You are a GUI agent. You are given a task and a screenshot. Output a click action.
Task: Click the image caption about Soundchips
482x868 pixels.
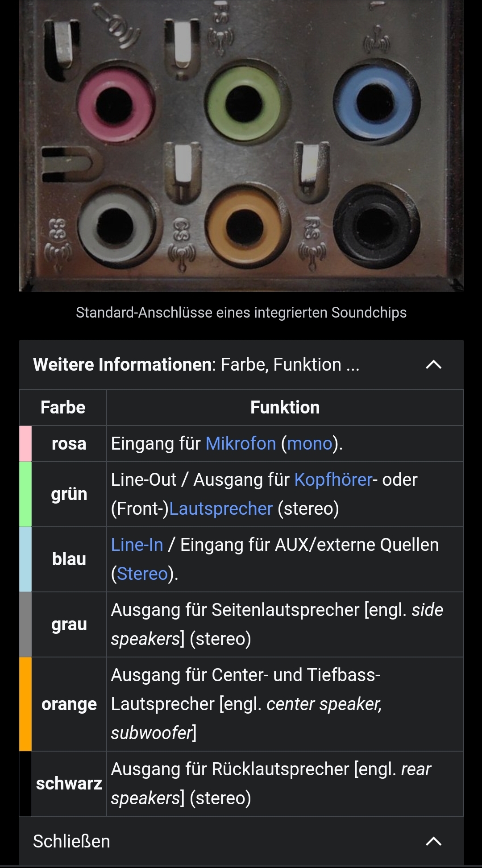click(241, 313)
